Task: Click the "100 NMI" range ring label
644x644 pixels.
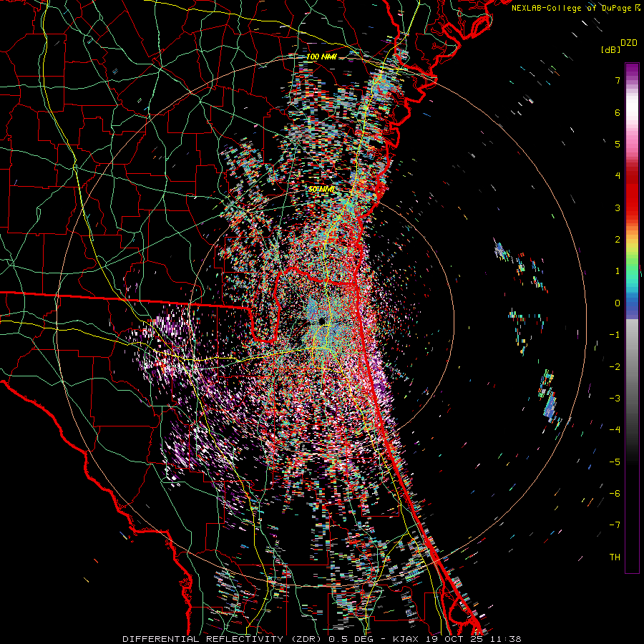Action: coord(321,57)
